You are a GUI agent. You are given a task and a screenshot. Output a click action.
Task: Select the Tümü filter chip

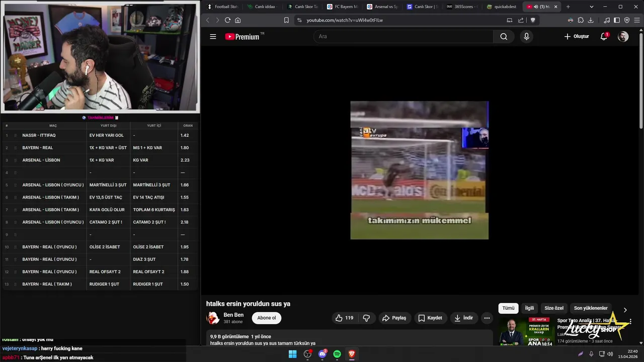click(x=508, y=308)
